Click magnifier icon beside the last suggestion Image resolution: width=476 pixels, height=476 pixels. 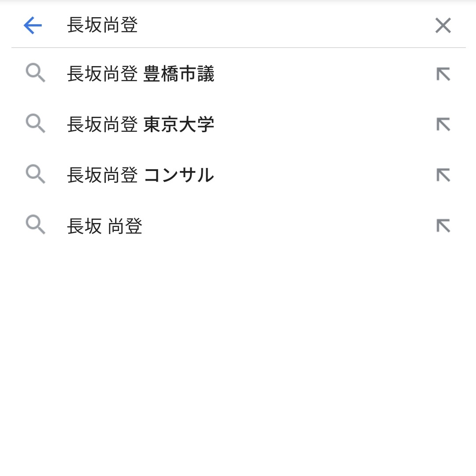point(36,225)
